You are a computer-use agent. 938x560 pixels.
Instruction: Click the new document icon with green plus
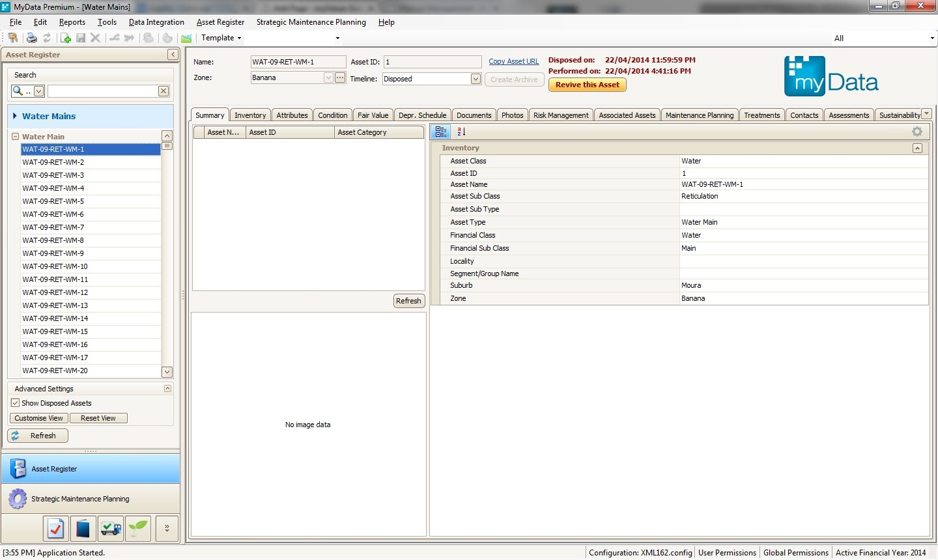tap(65, 38)
